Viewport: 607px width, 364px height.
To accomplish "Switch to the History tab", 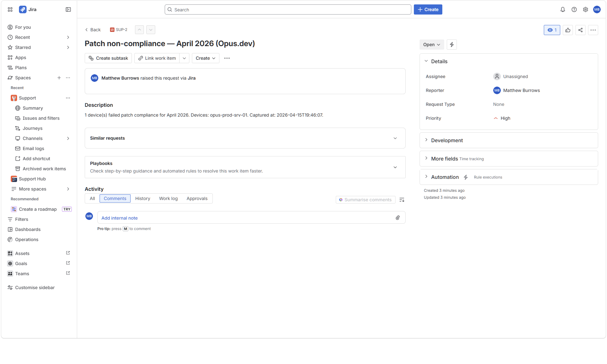I will tap(143, 198).
